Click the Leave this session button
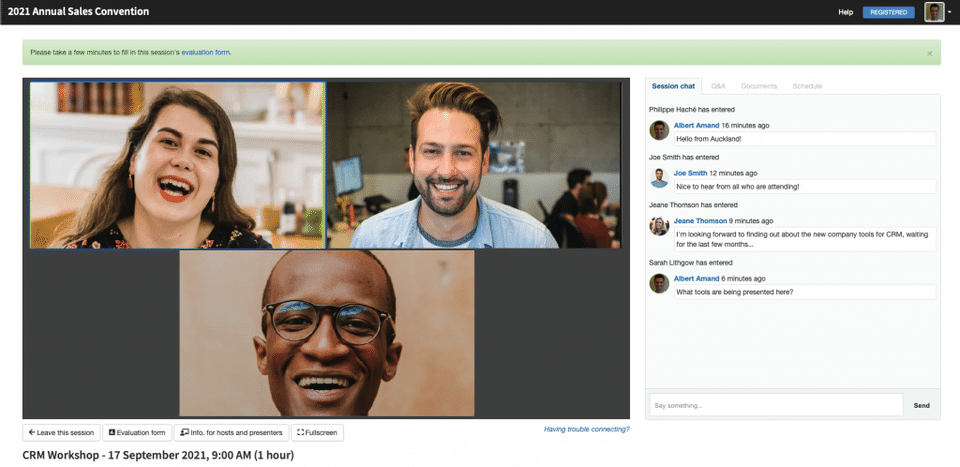The height and width of the screenshot is (467, 960). pos(61,432)
